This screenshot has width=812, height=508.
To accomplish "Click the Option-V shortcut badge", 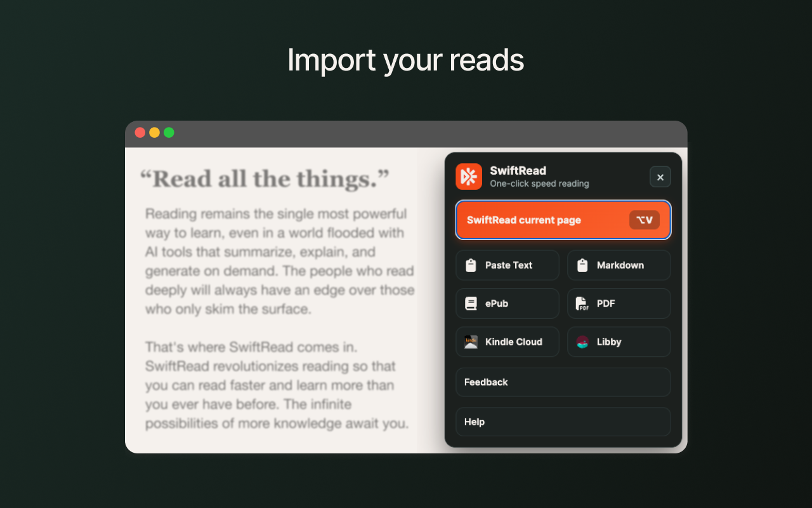I will [x=645, y=220].
